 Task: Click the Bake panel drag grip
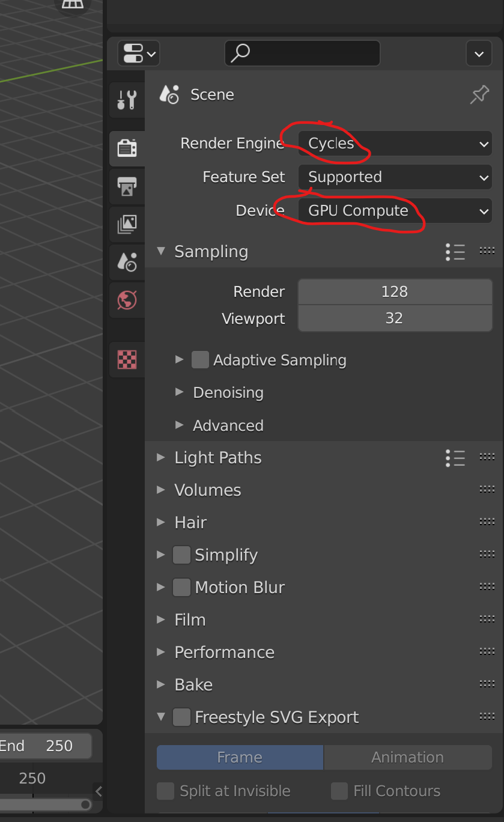click(x=487, y=684)
